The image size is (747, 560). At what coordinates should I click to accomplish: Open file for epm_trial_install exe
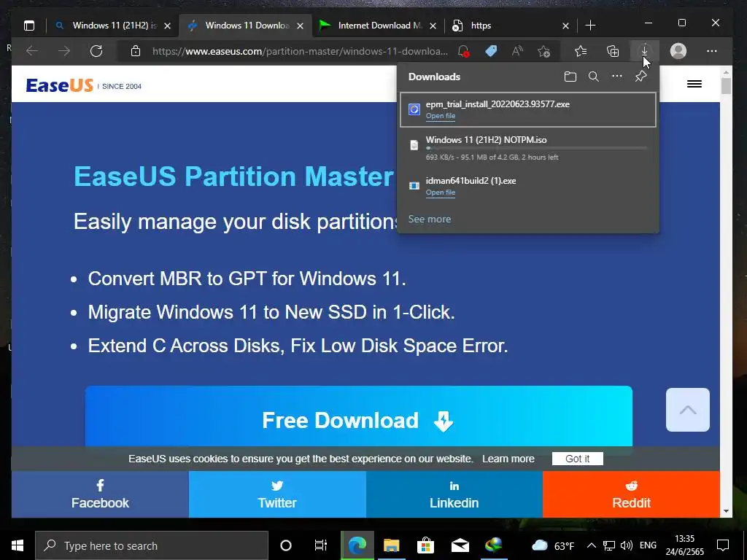[x=441, y=116]
